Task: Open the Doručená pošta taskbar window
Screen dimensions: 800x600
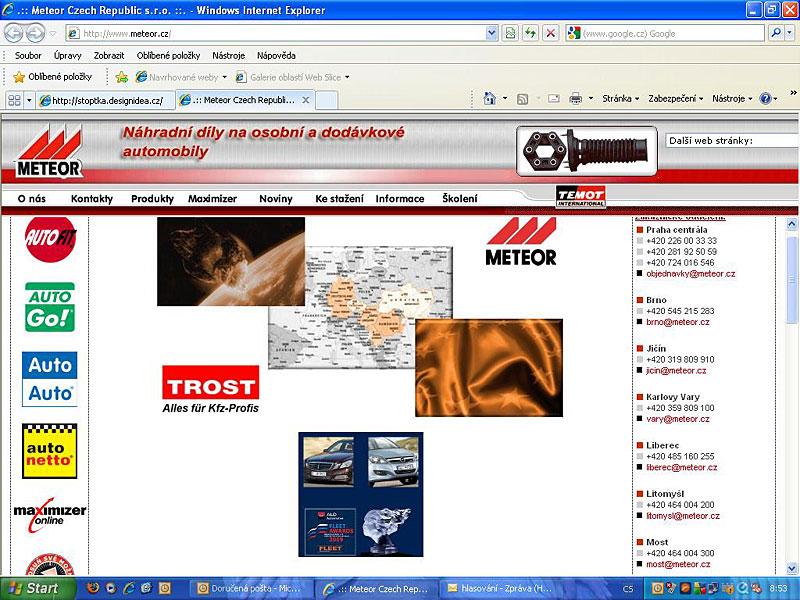Action: pyautogui.click(x=250, y=589)
